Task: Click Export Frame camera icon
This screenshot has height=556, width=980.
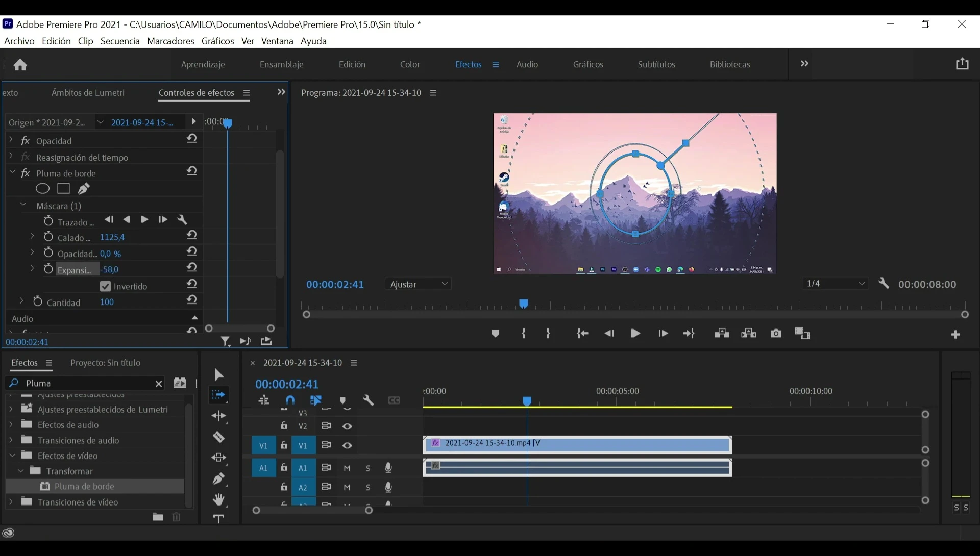Action: [776, 334]
